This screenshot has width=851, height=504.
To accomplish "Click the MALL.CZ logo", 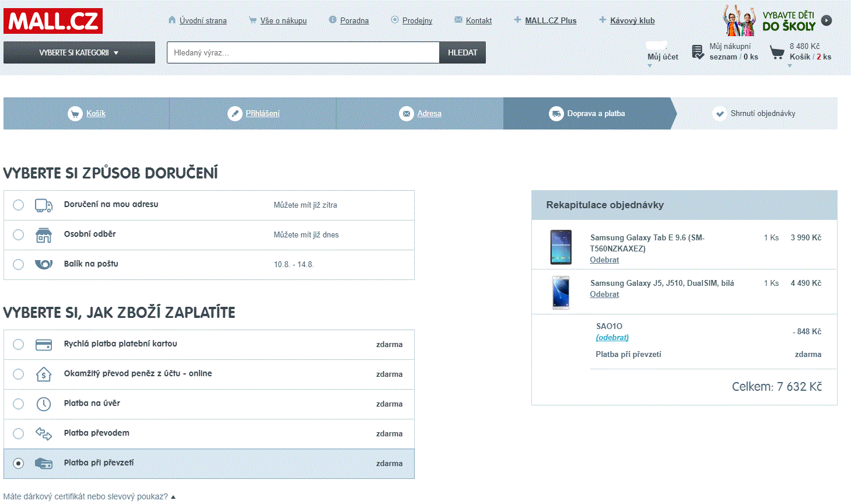I will click(53, 21).
